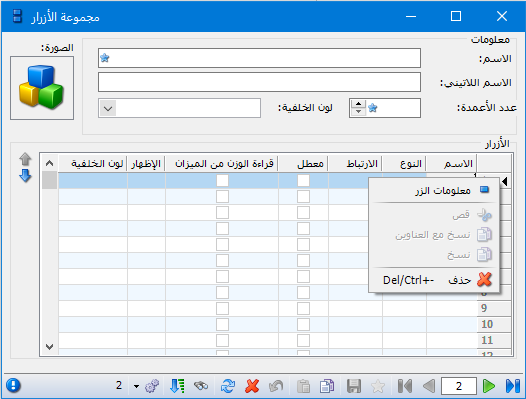
Task: Go to first record arrow icon
Action: coord(405,386)
